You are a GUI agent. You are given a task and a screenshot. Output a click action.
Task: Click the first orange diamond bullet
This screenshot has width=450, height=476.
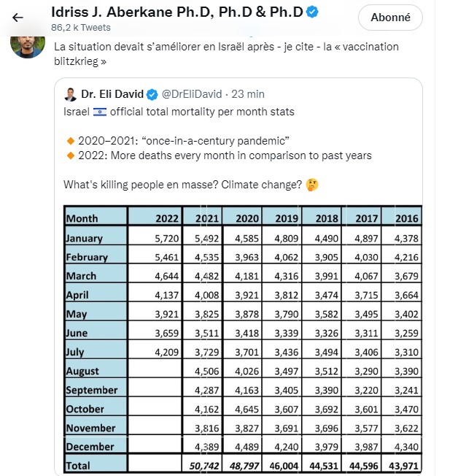pyautogui.click(x=71, y=140)
